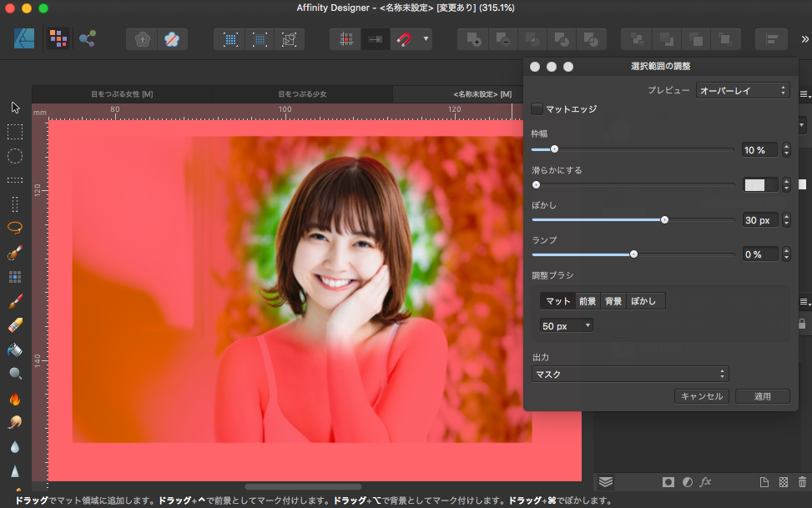
Task: Delete layer with the trash icon
Action: point(802,481)
